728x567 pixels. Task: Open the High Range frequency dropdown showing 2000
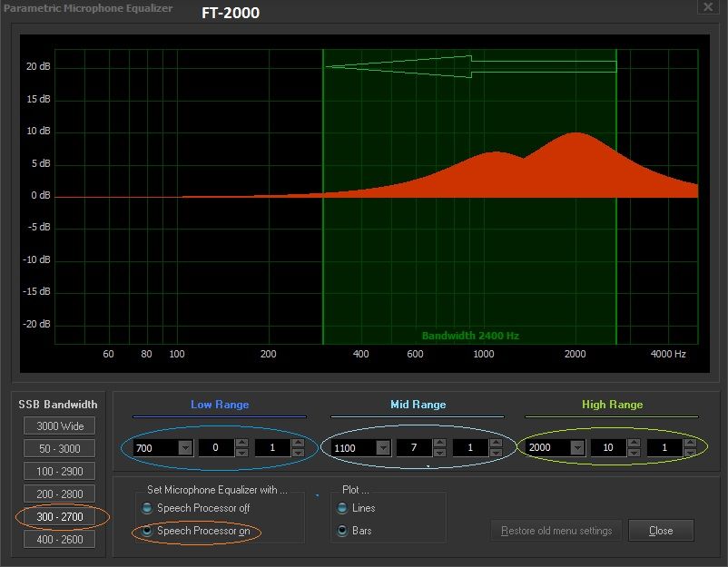[577, 448]
